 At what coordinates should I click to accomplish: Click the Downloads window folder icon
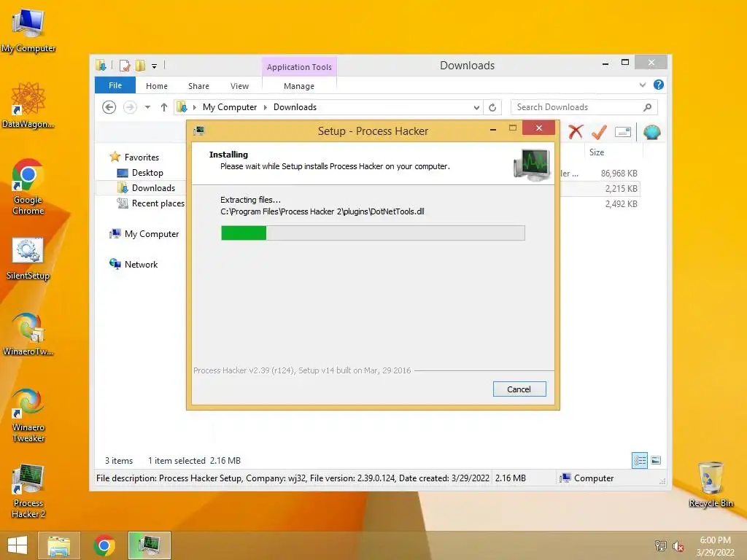tap(101, 65)
